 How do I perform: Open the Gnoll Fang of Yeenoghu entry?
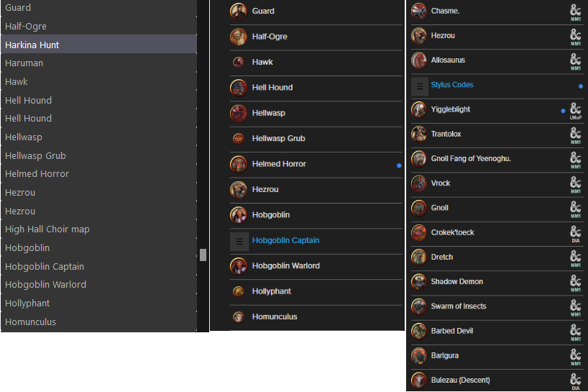[x=471, y=159]
